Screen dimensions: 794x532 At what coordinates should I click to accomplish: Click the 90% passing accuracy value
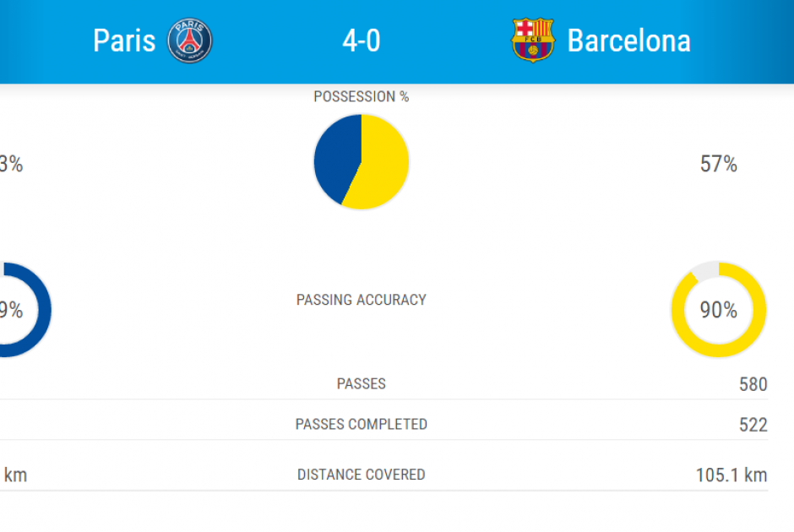719,310
